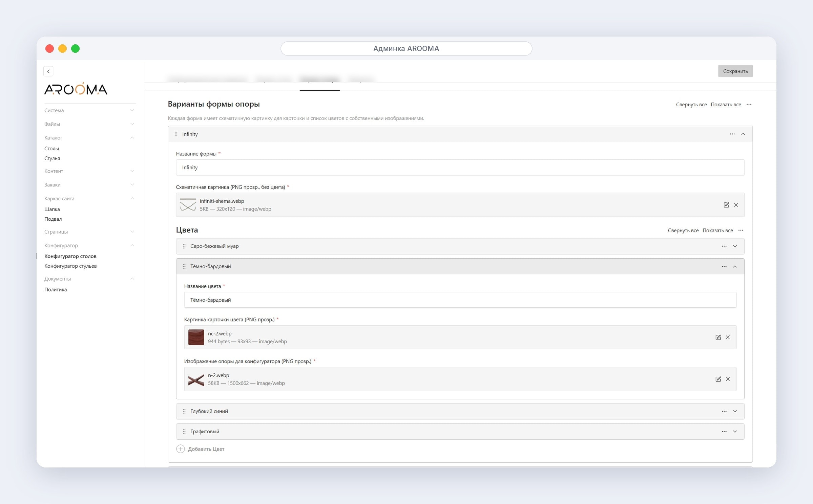Image resolution: width=813 pixels, height=504 pixels.
Task: Collapse the sidebar with the back arrow
Action: pyautogui.click(x=48, y=71)
